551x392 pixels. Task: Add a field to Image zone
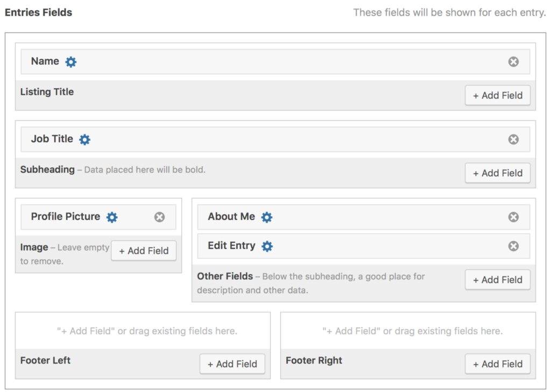pos(144,251)
